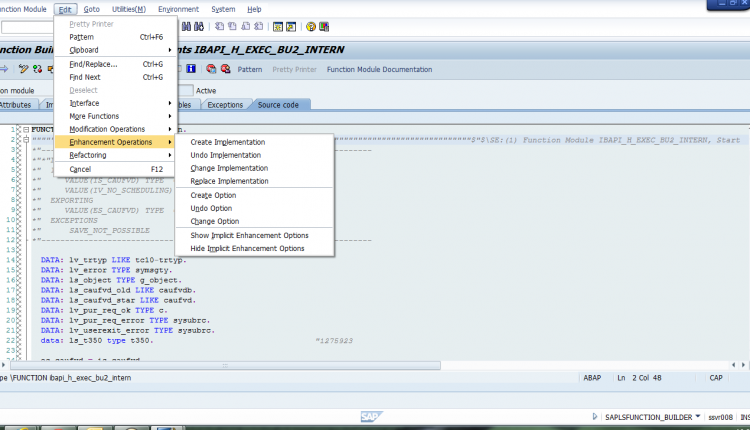Switch to the Exceptions tab

[x=225, y=105]
